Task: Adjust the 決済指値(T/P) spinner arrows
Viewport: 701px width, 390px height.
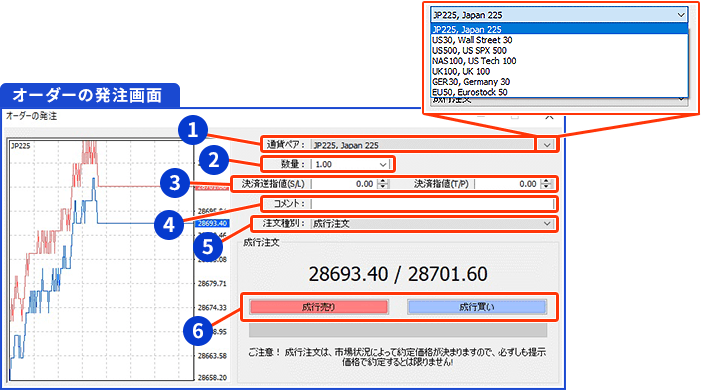Action: (x=546, y=184)
